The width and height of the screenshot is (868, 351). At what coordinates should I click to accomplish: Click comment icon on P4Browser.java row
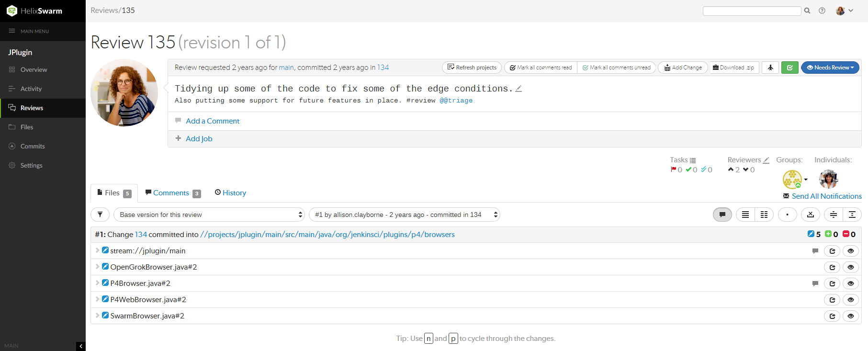pos(815,283)
